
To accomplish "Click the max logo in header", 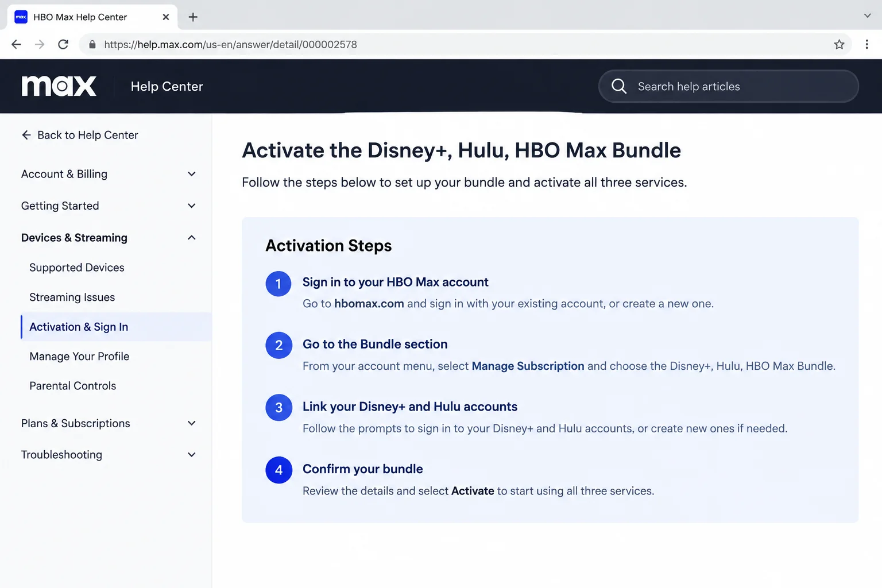I will pyautogui.click(x=59, y=86).
